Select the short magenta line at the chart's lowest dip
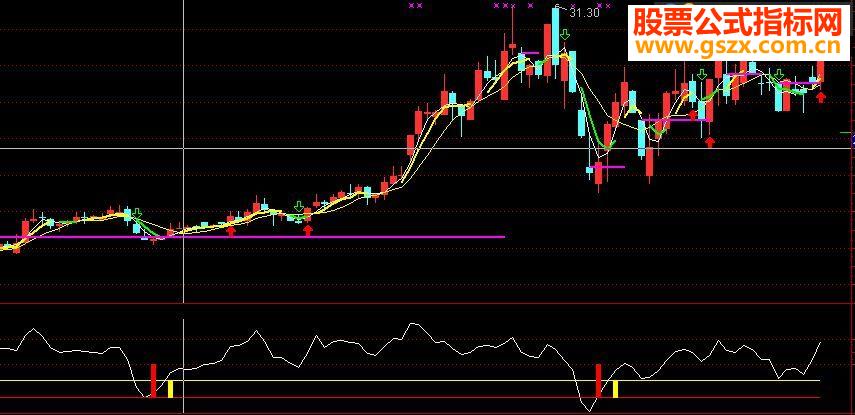Screen dimensions: 855x415 click(607, 167)
